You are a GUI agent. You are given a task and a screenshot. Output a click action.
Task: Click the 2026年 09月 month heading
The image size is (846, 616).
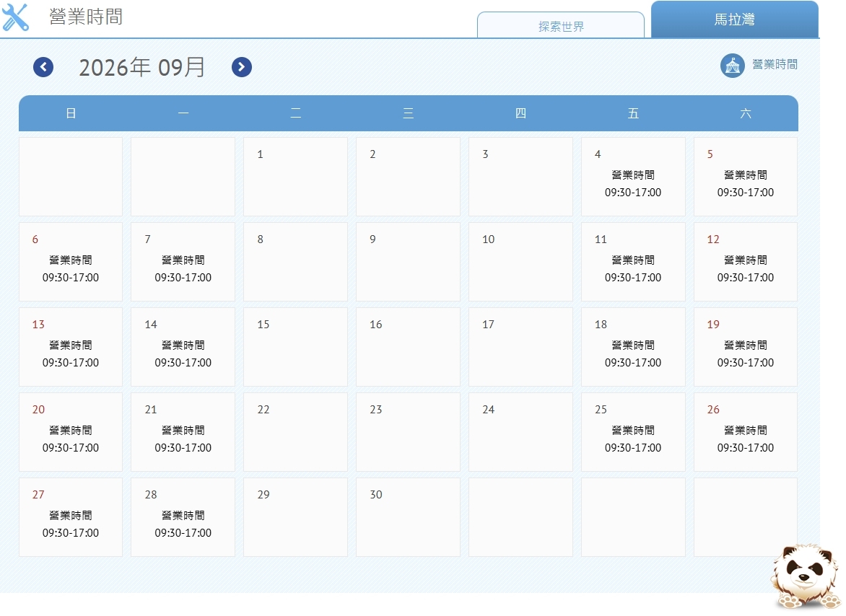pos(142,67)
